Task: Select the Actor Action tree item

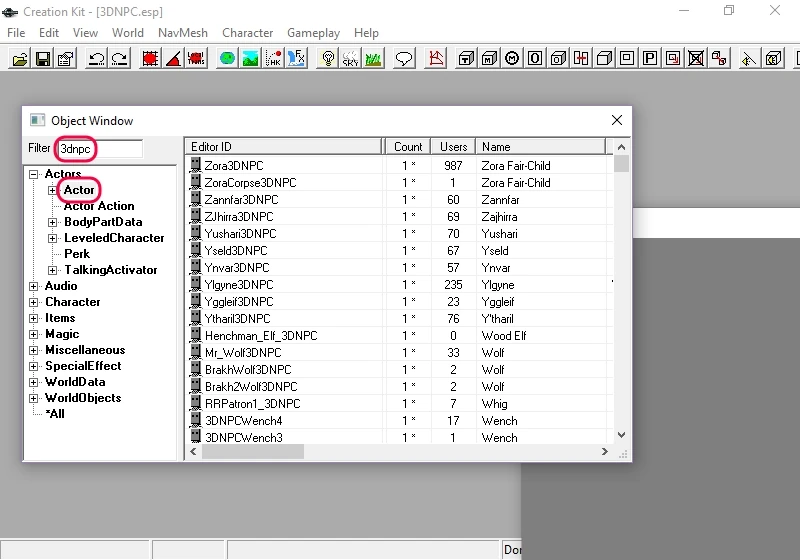Action: pyautogui.click(x=99, y=206)
